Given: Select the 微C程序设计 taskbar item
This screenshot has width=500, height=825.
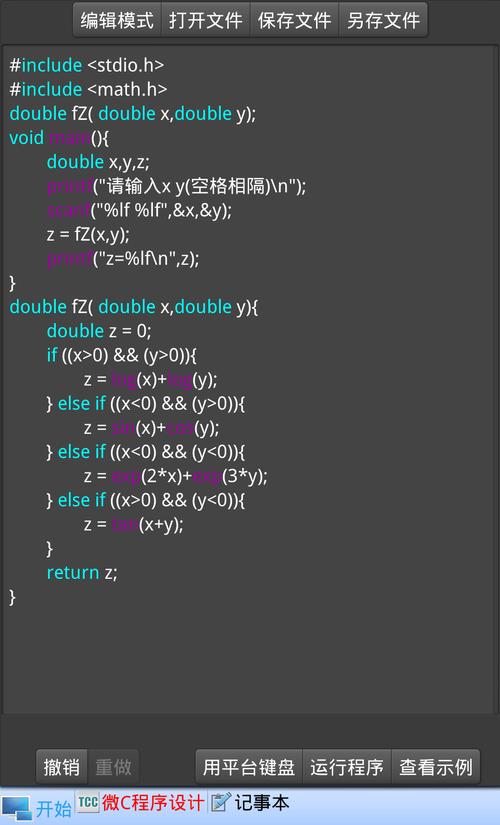Looking at the screenshot, I should point(153,803).
